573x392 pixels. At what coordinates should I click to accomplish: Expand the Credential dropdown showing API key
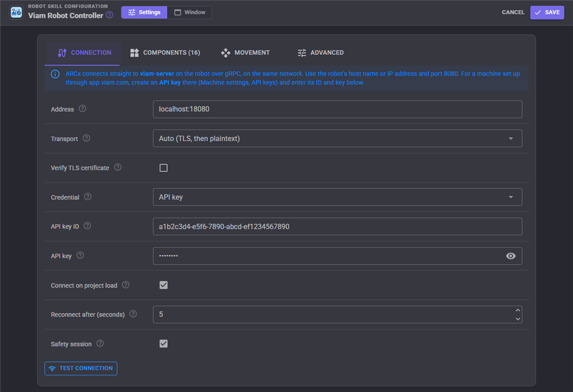(x=337, y=197)
